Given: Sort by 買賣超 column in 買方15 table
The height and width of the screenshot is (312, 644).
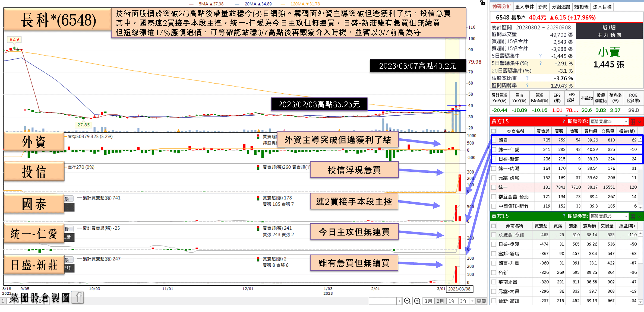Looking at the screenshot, I should click(x=543, y=131).
